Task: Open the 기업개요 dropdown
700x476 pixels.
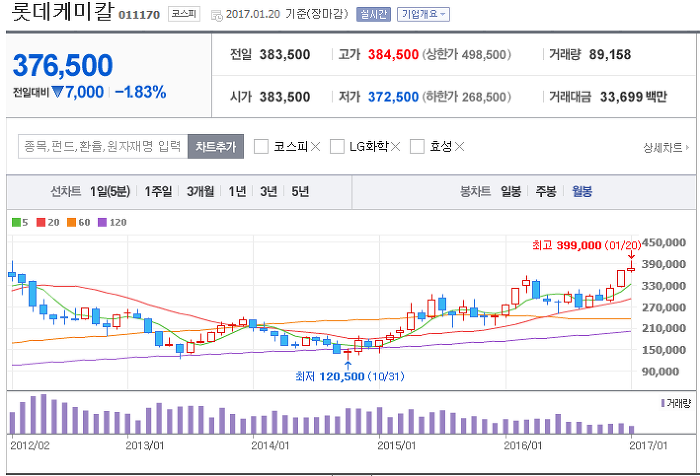Action: tap(423, 15)
